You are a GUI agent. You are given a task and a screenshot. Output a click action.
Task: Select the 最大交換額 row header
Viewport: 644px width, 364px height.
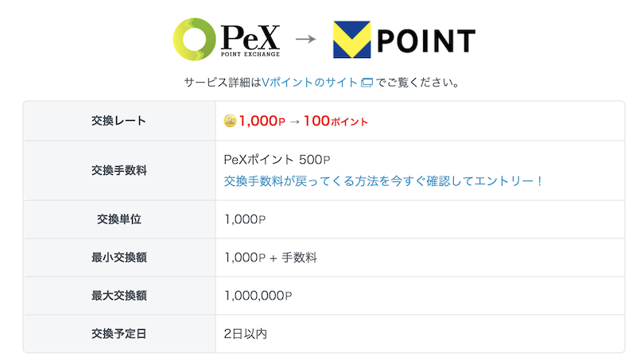click(x=119, y=296)
